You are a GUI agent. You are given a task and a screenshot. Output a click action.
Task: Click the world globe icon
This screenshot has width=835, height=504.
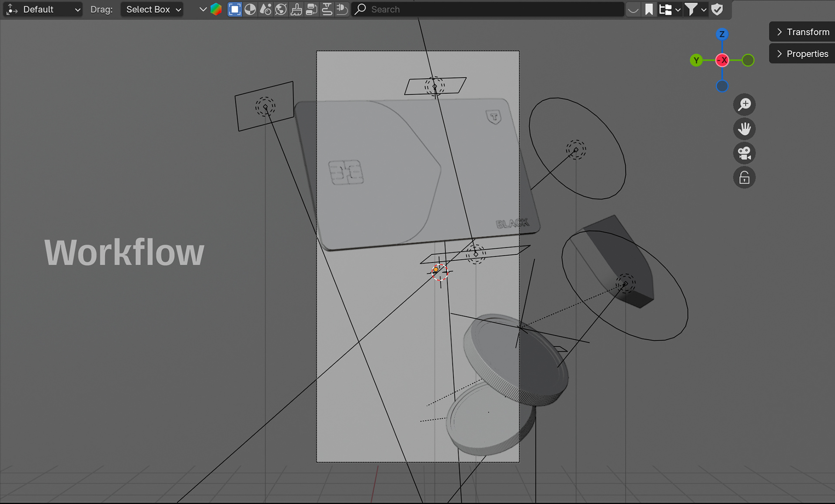(x=281, y=9)
